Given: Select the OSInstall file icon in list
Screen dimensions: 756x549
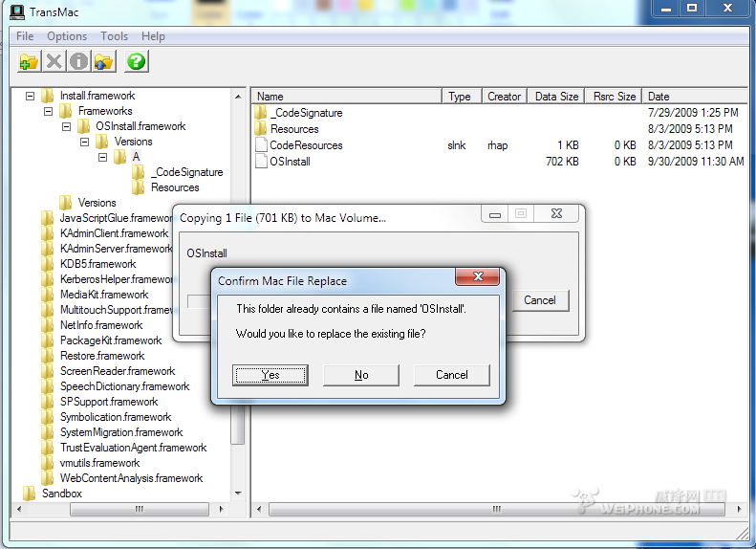Looking at the screenshot, I should point(261,161).
